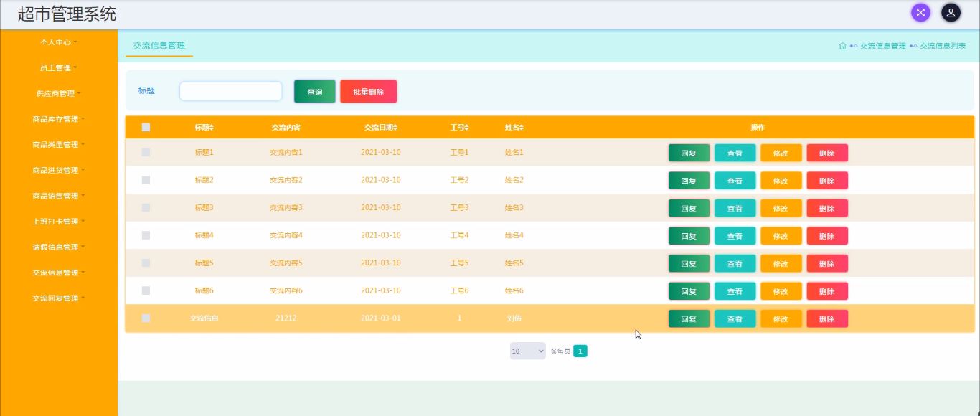Click 删除 button for row 标题1
Screen dimensions: 980x416
point(826,153)
